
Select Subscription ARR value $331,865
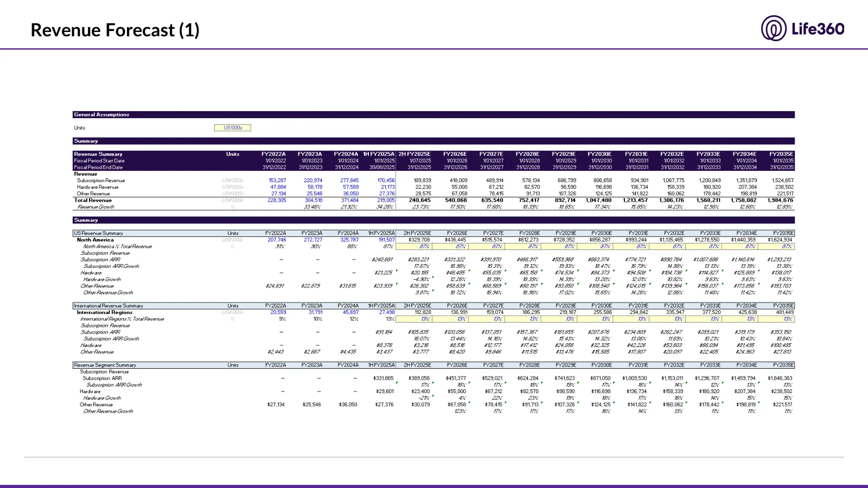pos(384,378)
